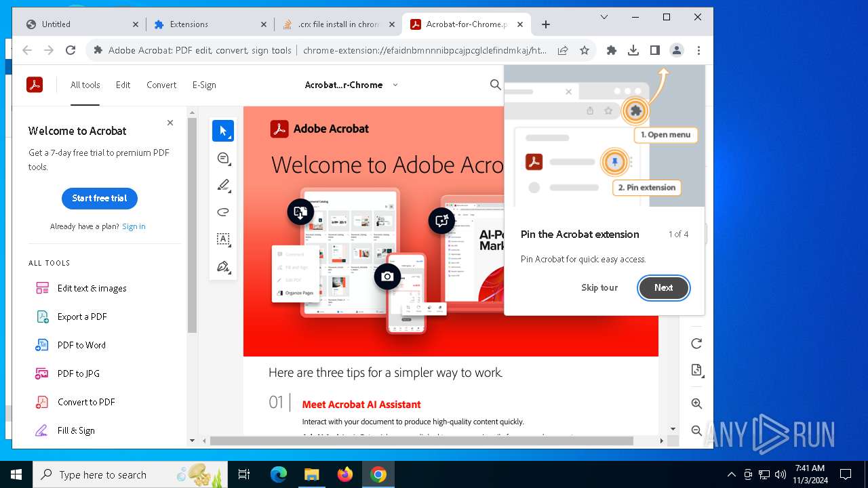868x488 pixels.
Task: Click the document horizontal scrollbar
Action: coord(421,441)
